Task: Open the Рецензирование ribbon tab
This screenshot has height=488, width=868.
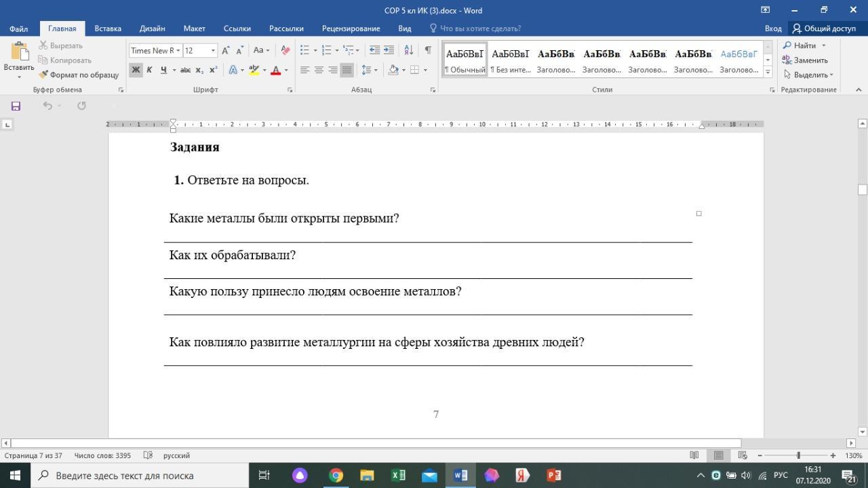Action: (x=351, y=29)
